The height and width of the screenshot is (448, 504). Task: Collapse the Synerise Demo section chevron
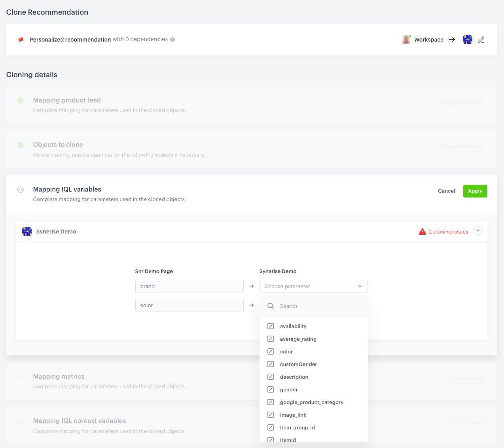coord(477,230)
